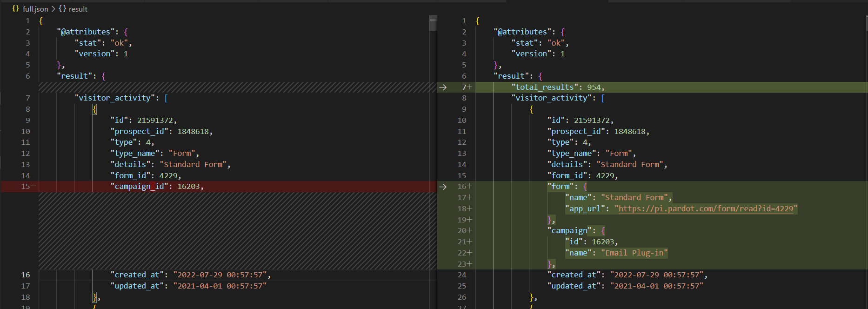
Task: Open the result symbol breadcrumb dropdown
Action: click(78, 9)
